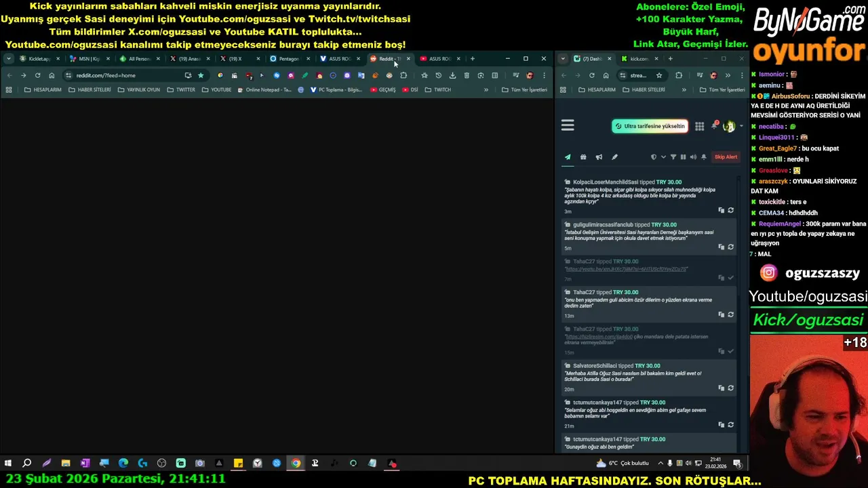Open HABER SİTELERİ bookmark folder in left browser
This screenshot has height=488, width=868.
pos(90,89)
